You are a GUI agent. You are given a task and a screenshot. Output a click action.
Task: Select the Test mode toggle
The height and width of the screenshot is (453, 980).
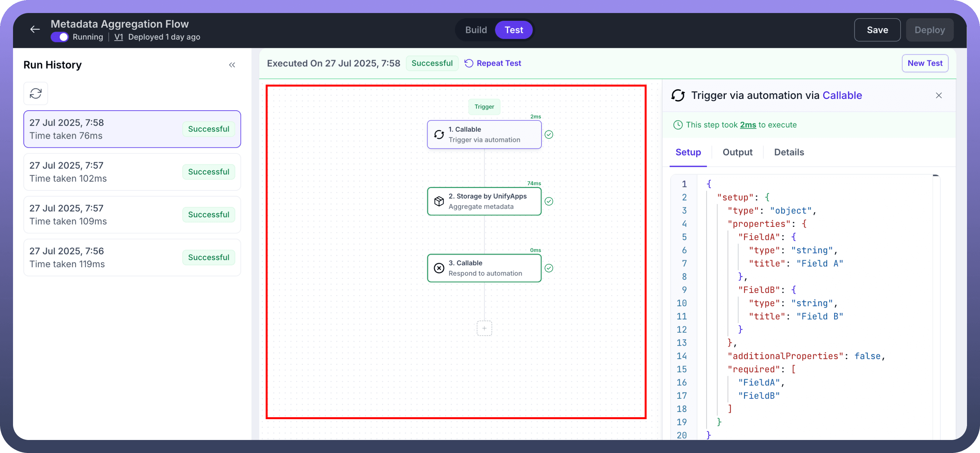(513, 30)
